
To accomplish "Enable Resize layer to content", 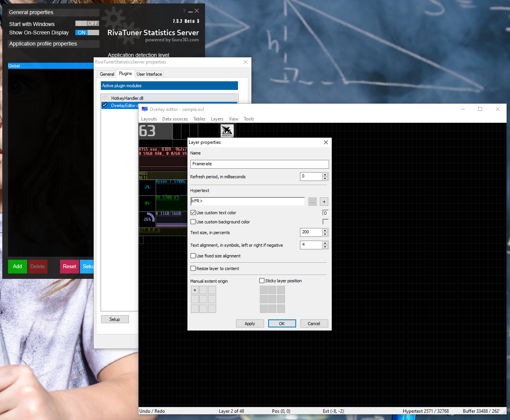I will click(x=193, y=269).
